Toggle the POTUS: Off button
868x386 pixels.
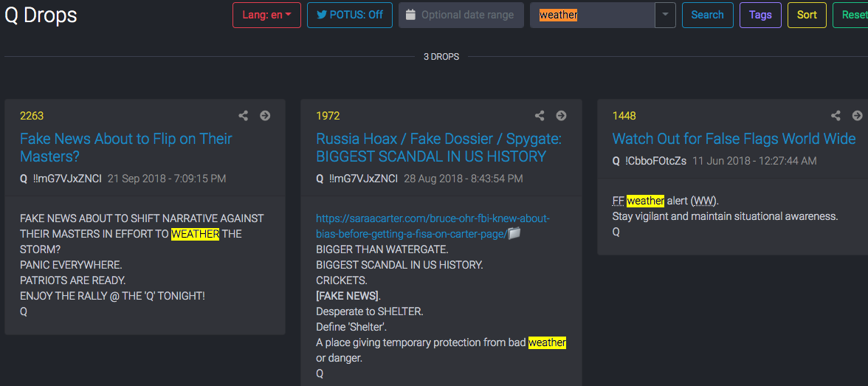(x=350, y=15)
